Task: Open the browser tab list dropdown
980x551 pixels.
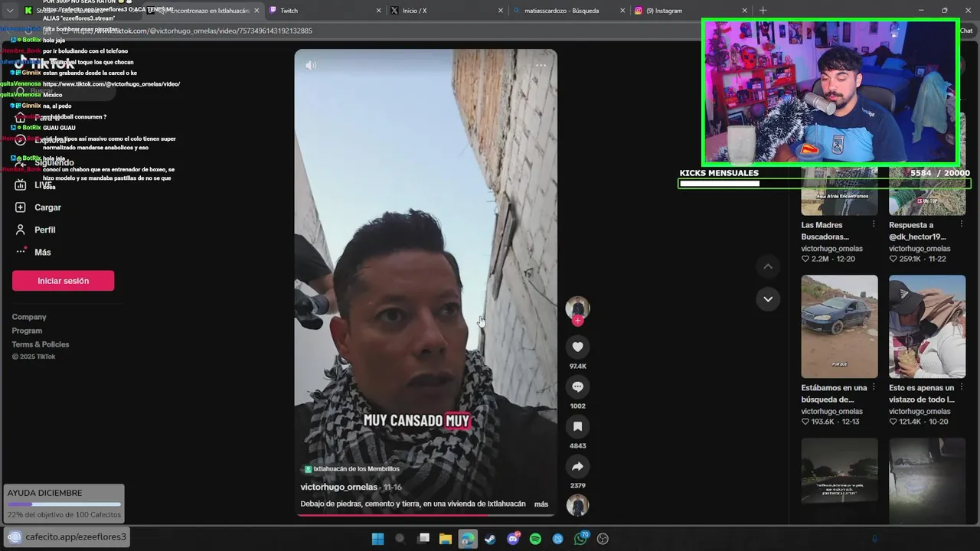Action: tap(9, 11)
